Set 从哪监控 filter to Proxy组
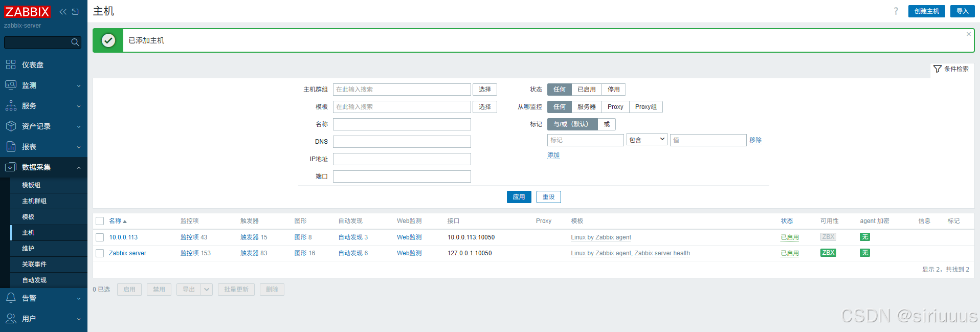The width and height of the screenshot is (980, 332). [x=646, y=107]
